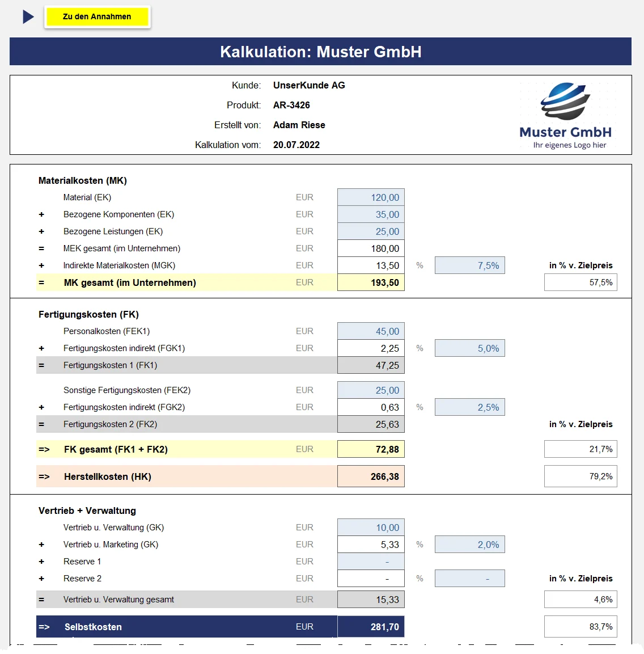Click the 57,5% Zielpreis share cell
The height and width of the screenshot is (654, 644).
(x=581, y=282)
